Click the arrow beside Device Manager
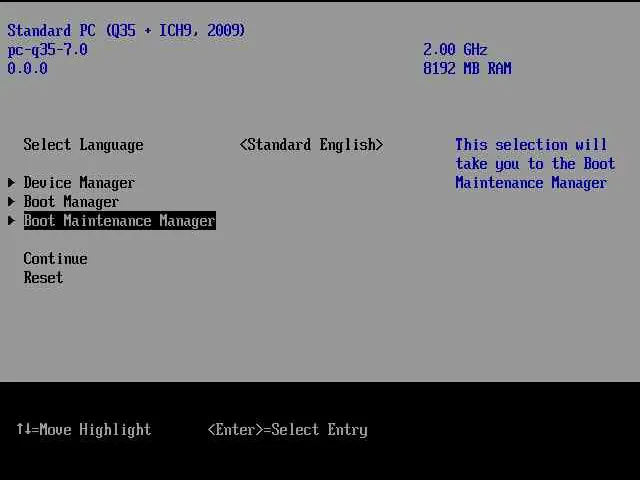This screenshot has width=640, height=480. 11,182
